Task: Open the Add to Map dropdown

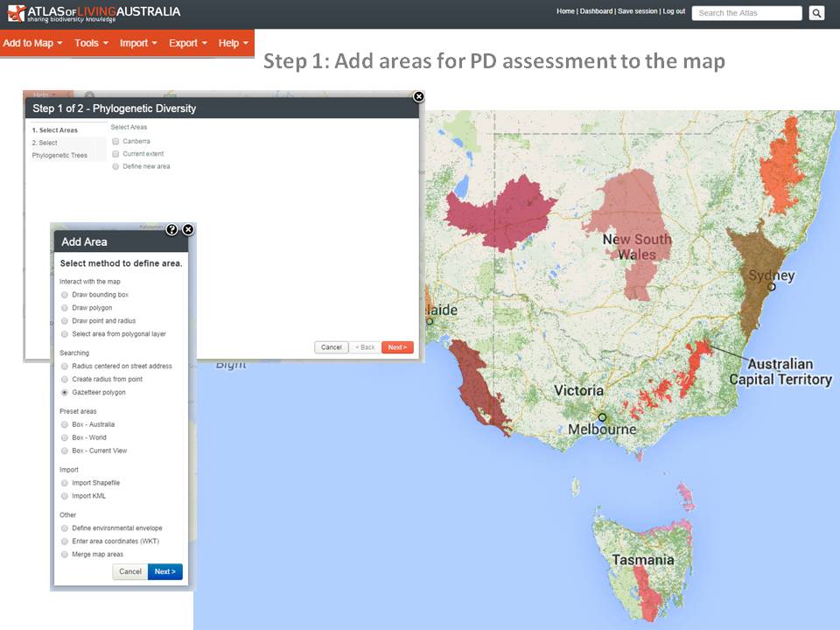Action: click(x=32, y=43)
